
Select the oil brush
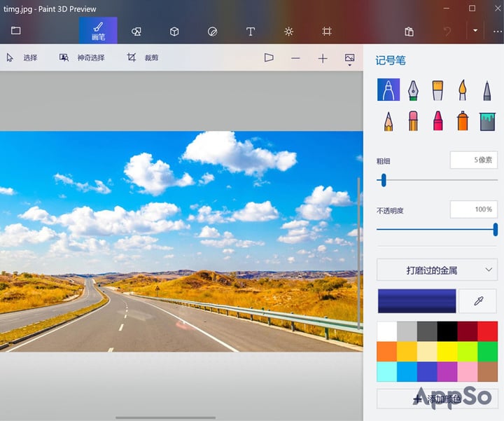[437, 90]
